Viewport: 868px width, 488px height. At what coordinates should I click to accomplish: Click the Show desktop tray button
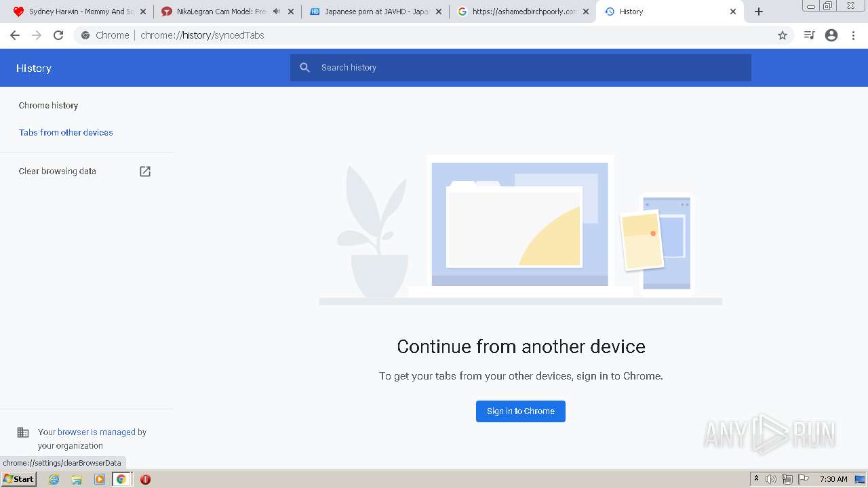860,479
